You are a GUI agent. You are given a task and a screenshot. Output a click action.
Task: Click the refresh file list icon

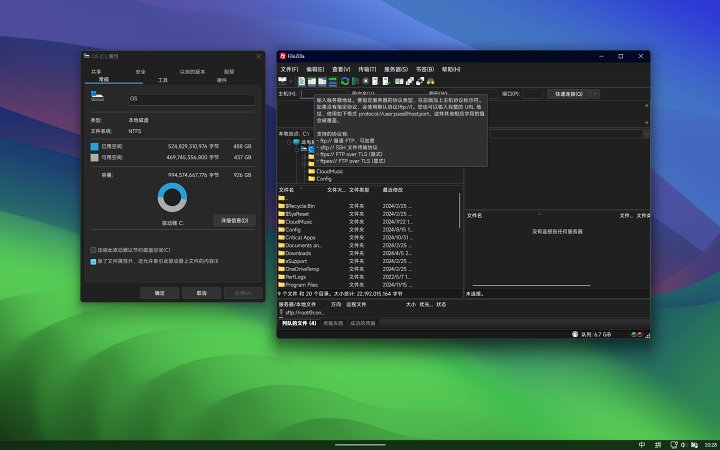point(345,80)
